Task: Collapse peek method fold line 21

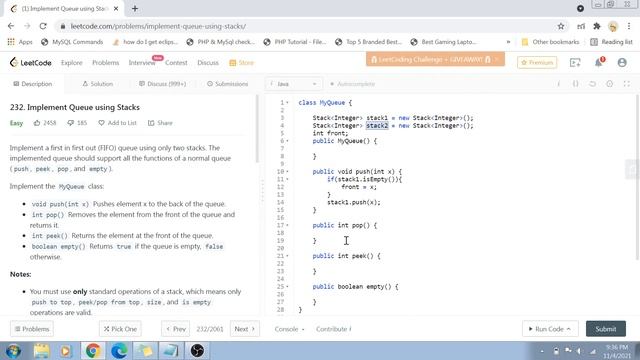Action: pyautogui.click(x=287, y=256)
